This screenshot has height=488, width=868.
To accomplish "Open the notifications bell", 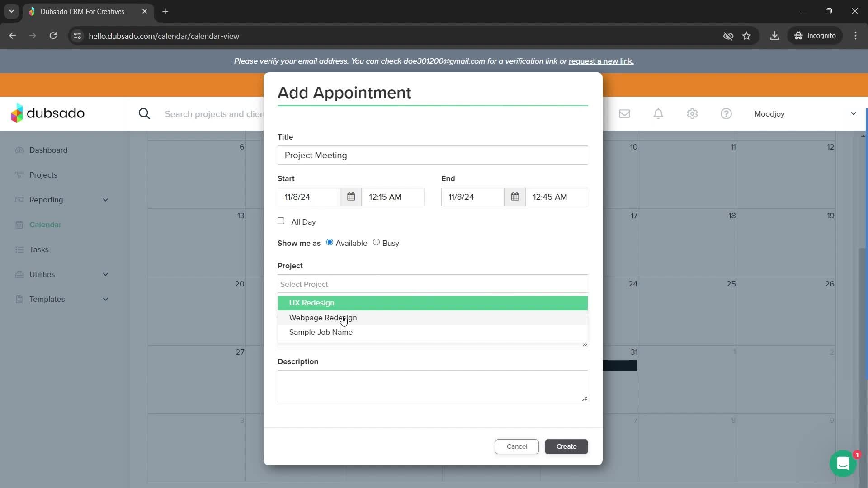I will 658,114.
